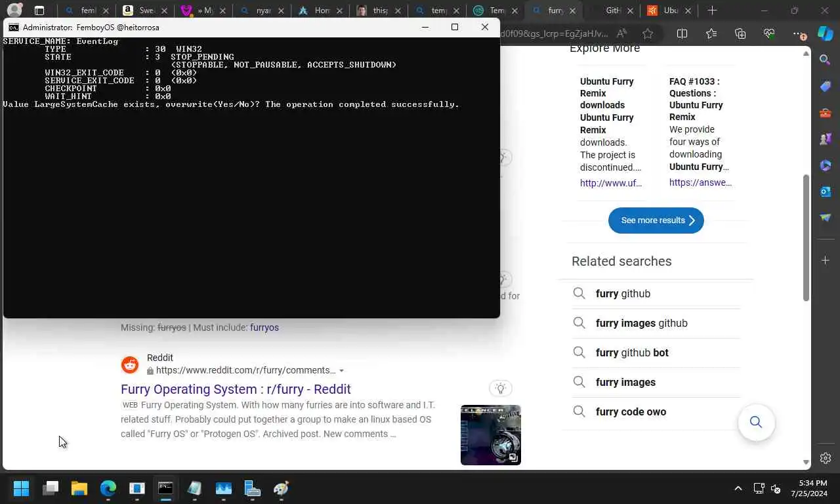
Task: Click lightbulb icon beside Reddit result
Action: pos(501,388)
